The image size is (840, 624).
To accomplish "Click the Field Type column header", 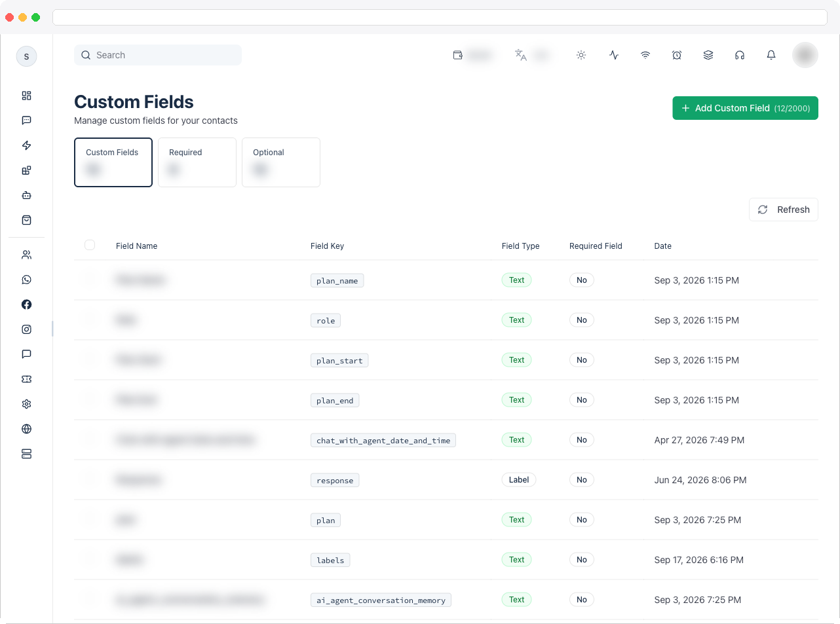I will 521,246.
